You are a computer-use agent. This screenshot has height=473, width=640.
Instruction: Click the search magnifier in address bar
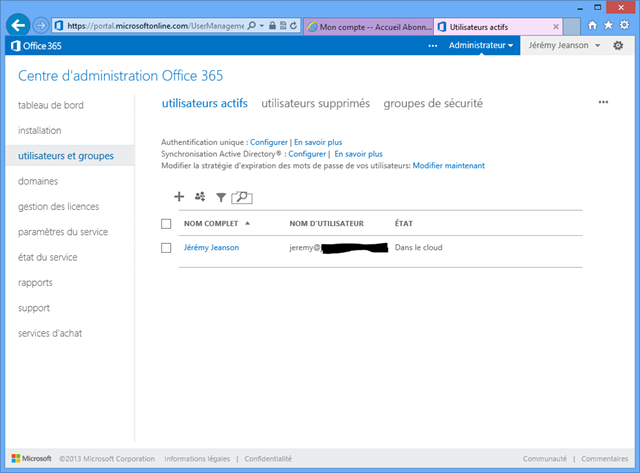point(252,26)
